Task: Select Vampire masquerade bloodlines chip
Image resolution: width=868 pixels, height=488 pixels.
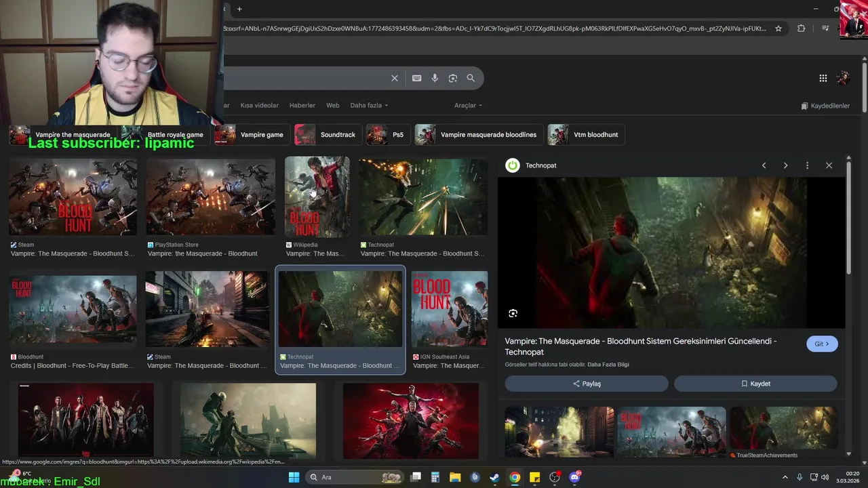Action: [x=478, y=135]
